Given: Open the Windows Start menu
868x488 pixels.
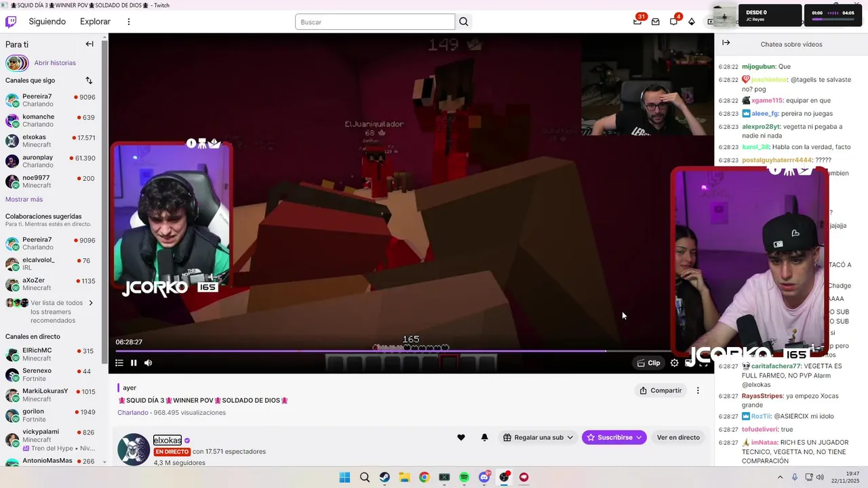Looking at the screenshot, I should click(x=344, y=477).
